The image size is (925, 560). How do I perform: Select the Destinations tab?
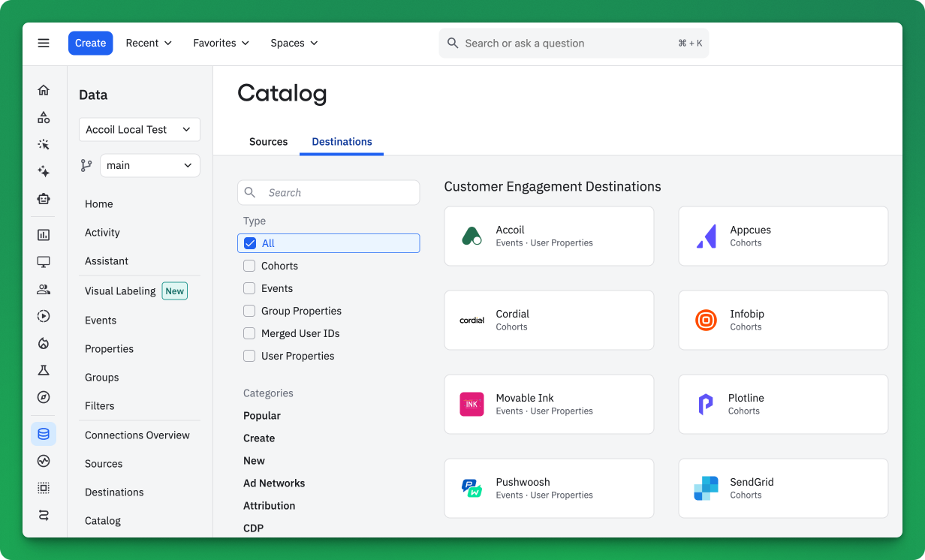click(x=342, y=141)
